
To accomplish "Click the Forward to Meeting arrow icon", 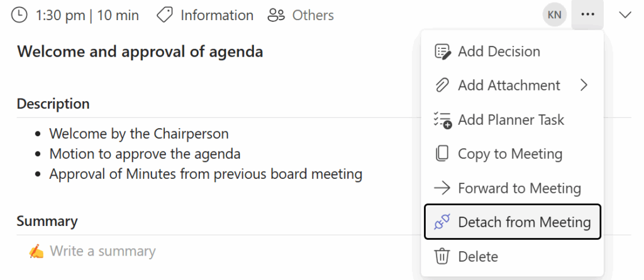I will (443, 188).
